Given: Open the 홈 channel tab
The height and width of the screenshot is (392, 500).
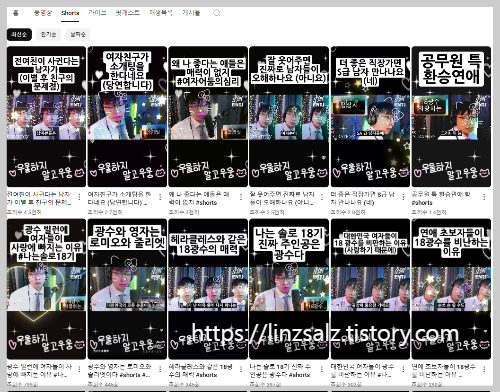Looking at the screenshot, I should pyautogui.click(x=16, y=13).
